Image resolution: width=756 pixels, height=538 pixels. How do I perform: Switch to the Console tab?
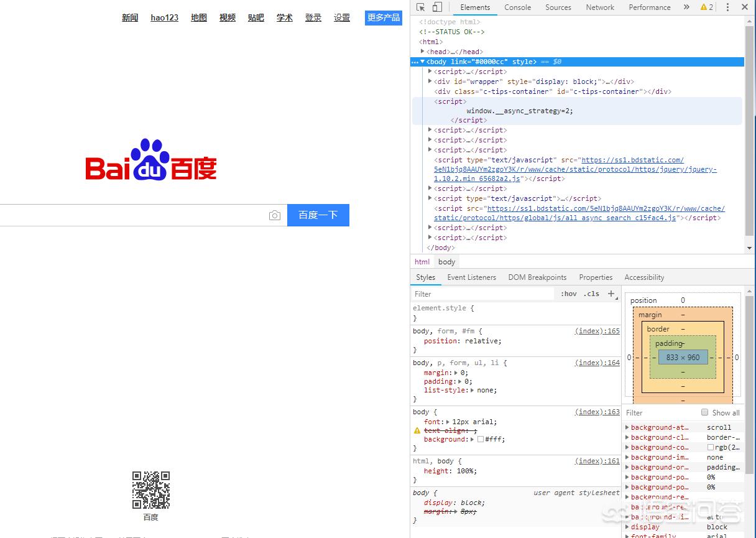(x=518, y=7)
